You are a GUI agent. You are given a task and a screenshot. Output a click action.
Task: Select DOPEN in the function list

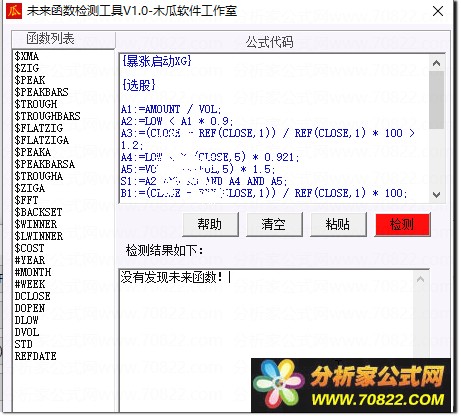coord(30,308)
